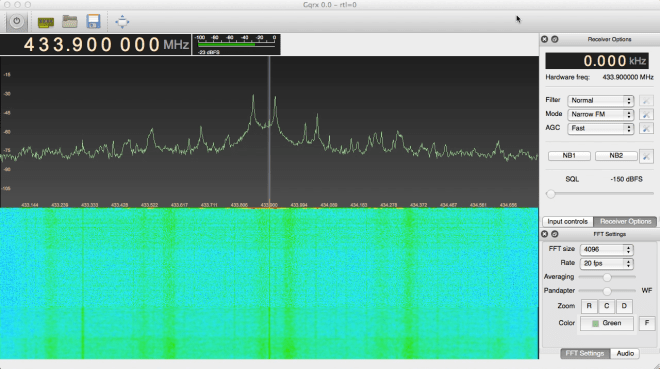Click the full-screen arrows toolbar icon
660x369 pixels.
(x=122, y=22)
